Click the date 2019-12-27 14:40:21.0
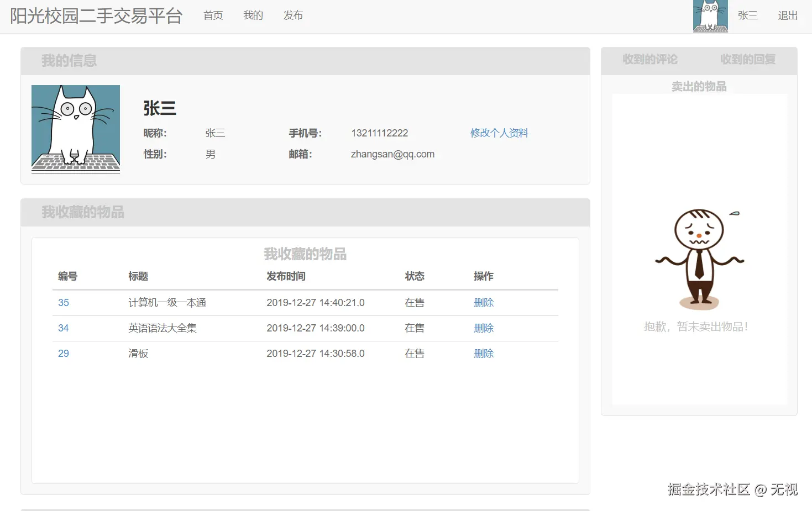Viewport: 812px width, 511px height. [x=316, y=303]
